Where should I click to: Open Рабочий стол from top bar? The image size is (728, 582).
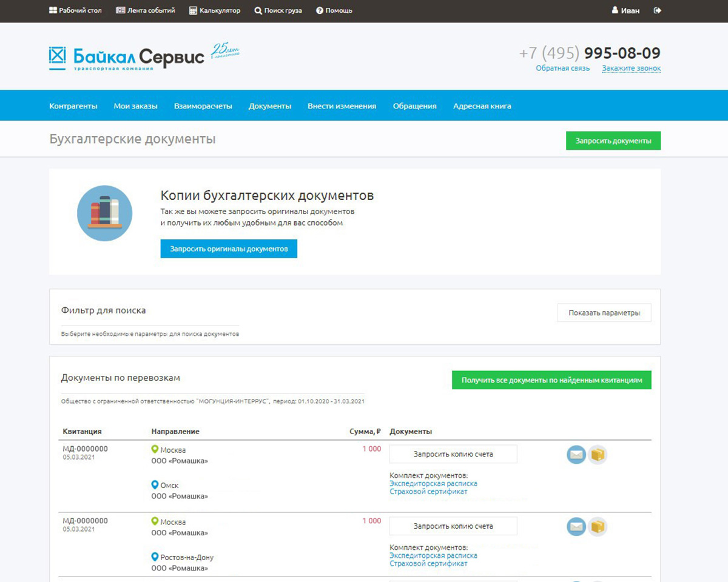(x=75, y=10)
